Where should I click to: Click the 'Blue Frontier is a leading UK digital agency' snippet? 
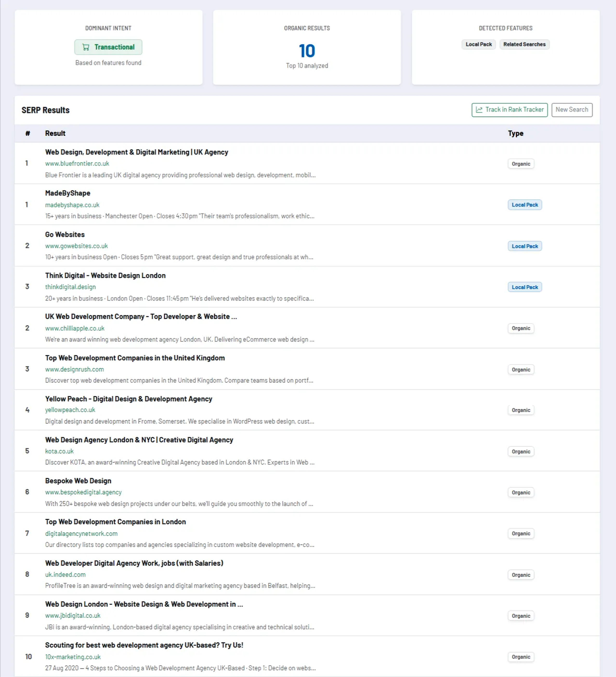click(180, 175)
